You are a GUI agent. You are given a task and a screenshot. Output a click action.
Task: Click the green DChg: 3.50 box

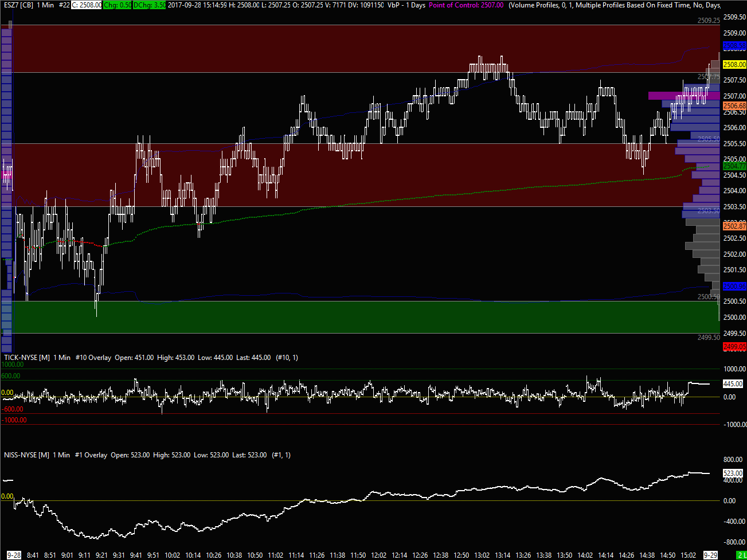click(150, 5)
